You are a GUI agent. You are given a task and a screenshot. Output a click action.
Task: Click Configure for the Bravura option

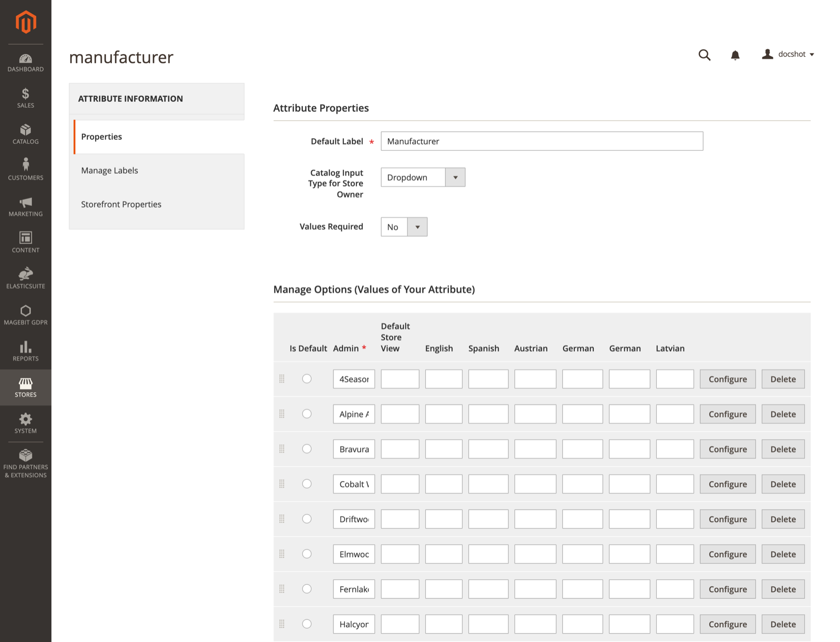(x=728, y=449)
